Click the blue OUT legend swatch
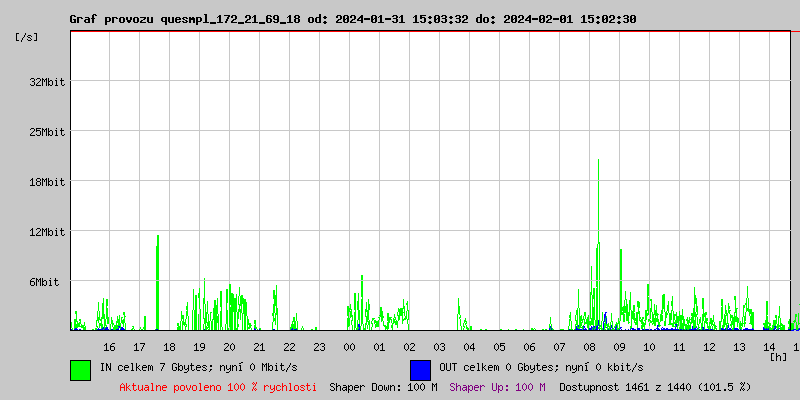Screen dimensions: 800x400 pyautogui.click(x=420, y=369)
